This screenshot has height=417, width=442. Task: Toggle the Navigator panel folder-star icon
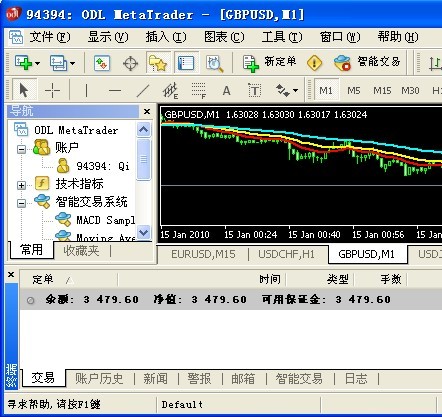[x=158, y=63]
